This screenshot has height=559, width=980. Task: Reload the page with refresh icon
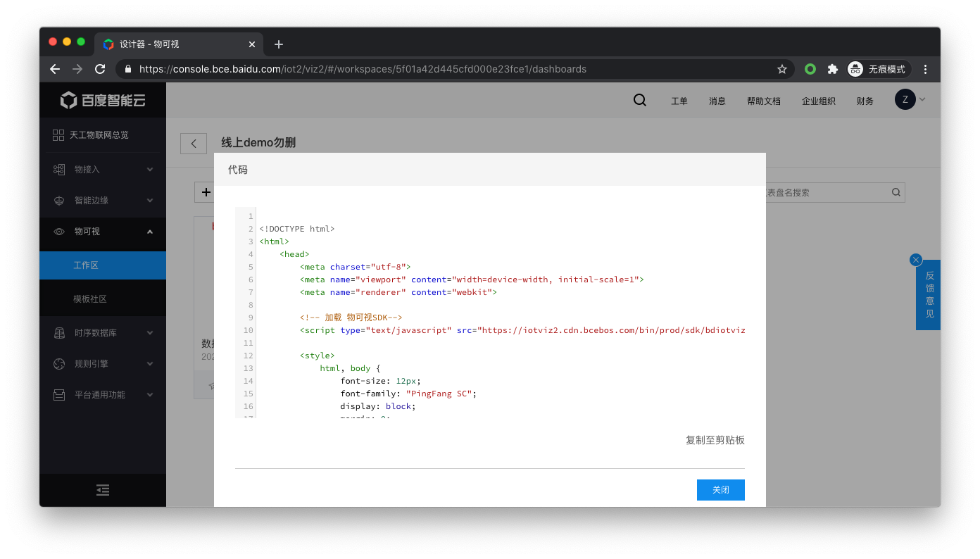100,69
